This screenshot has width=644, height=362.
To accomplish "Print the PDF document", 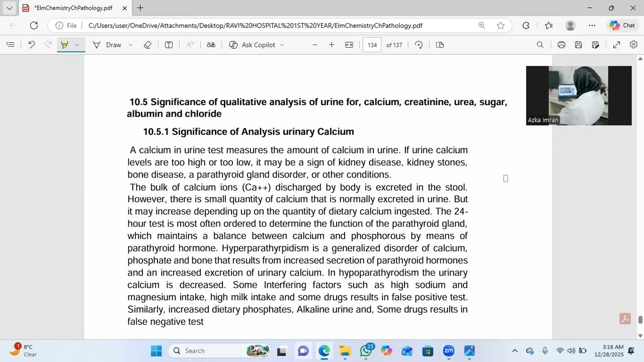I will 561,45.
